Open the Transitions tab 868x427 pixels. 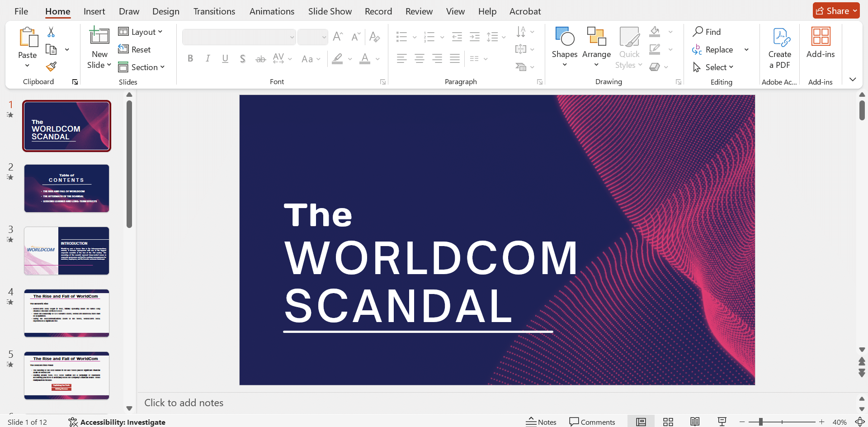(x=214, y=11)
